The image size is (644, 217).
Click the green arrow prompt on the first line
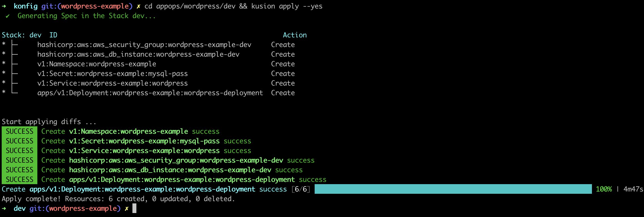(x=4, y=6)
